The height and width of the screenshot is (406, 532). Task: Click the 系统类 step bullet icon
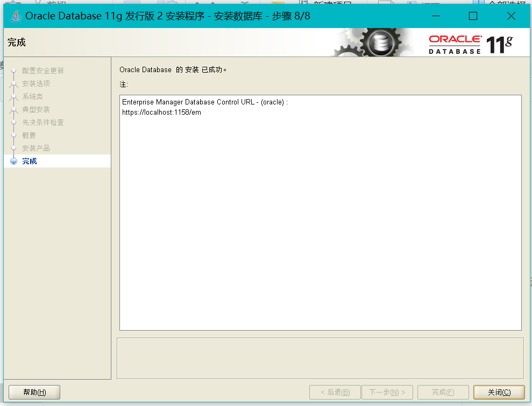(x=13, y=96)
